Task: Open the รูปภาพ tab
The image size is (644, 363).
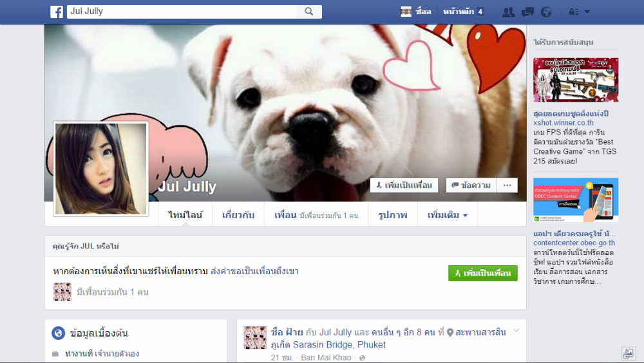Action: [x=393, y=215]
